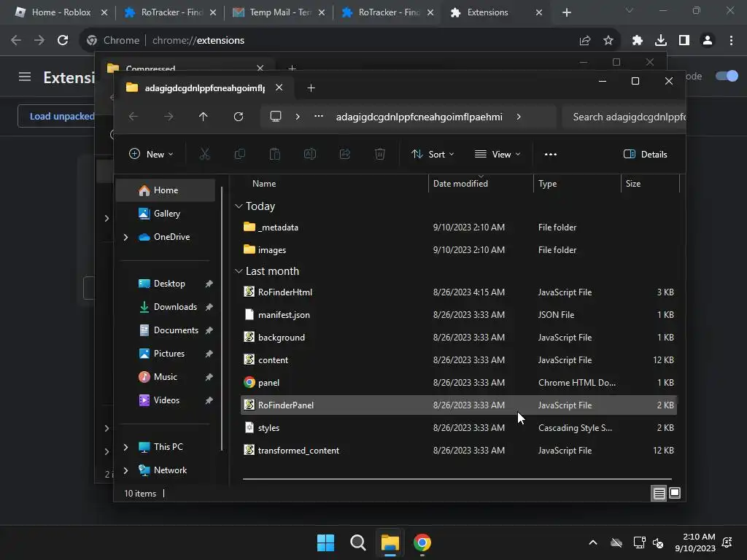
Task: Switch to first RoTracker tab
Action: pyautogui.click(x=169, y=12)
